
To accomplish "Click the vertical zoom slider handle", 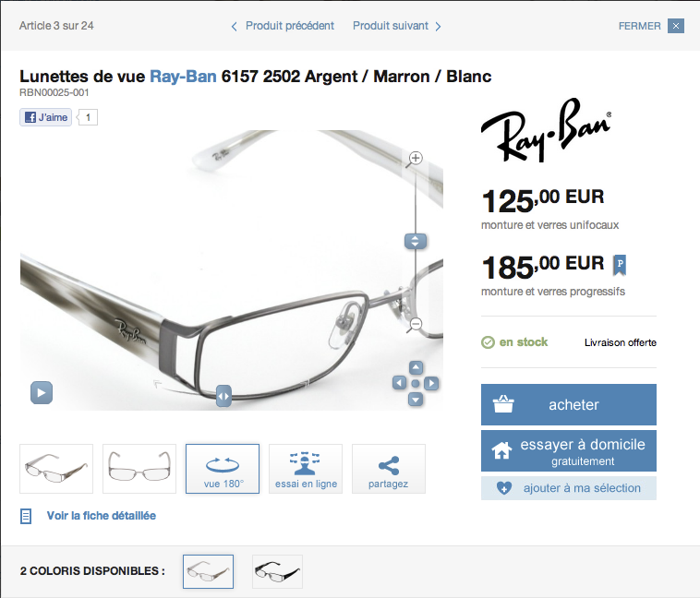I will click(416, 242).
